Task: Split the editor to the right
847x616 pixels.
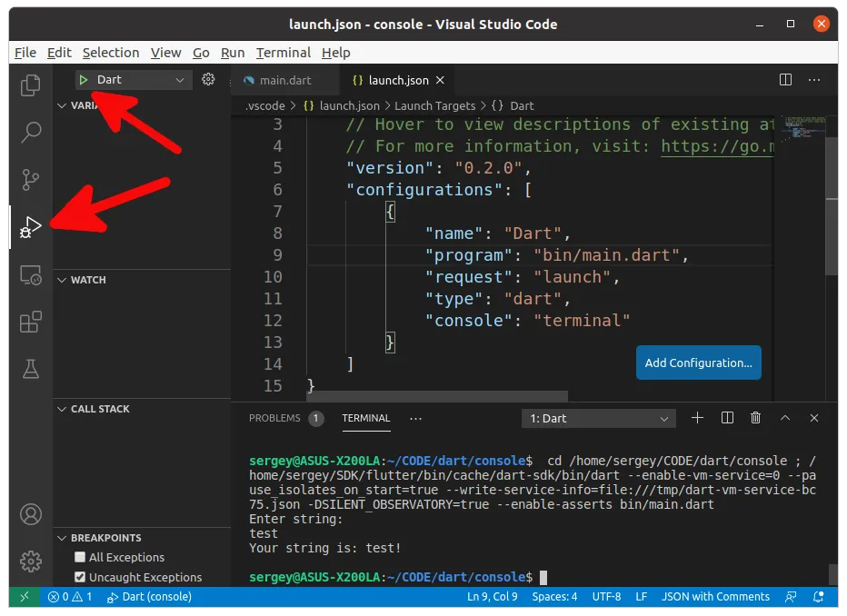Action: tap(785, 80)
